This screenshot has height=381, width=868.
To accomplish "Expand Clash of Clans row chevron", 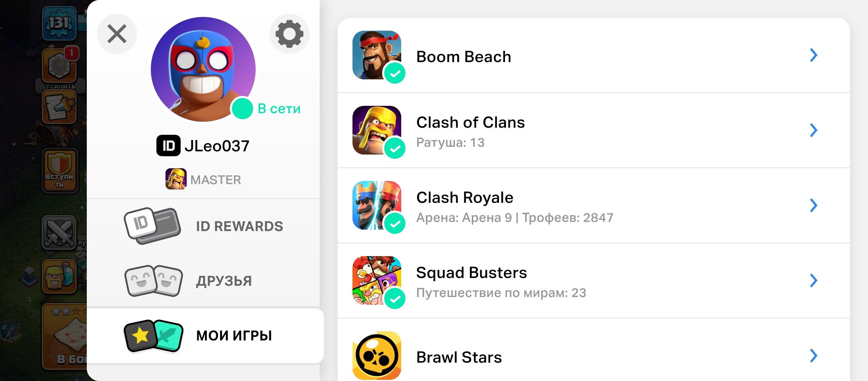I will pos(814,130).
